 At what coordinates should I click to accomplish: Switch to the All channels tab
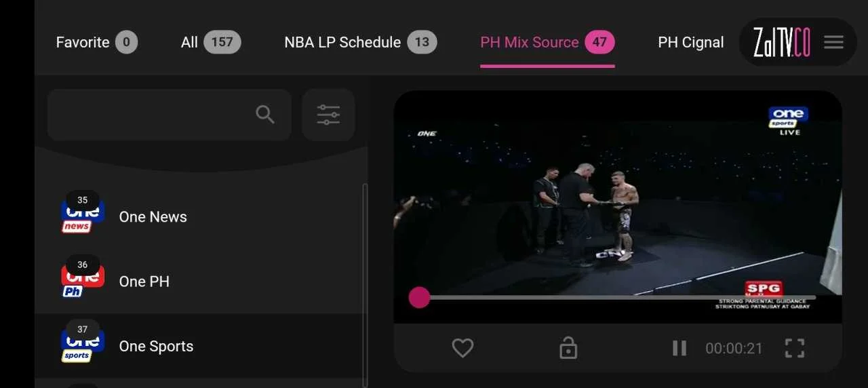click(x=211, y=42)
